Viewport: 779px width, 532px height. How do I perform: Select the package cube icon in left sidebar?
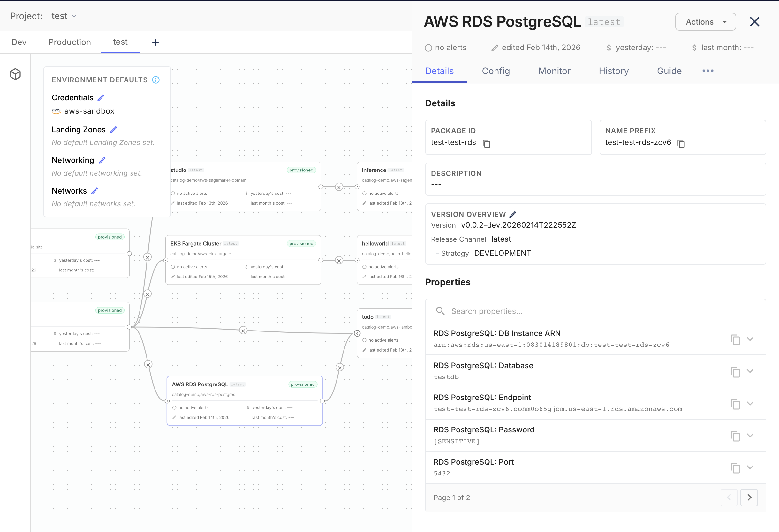[15, 74]
